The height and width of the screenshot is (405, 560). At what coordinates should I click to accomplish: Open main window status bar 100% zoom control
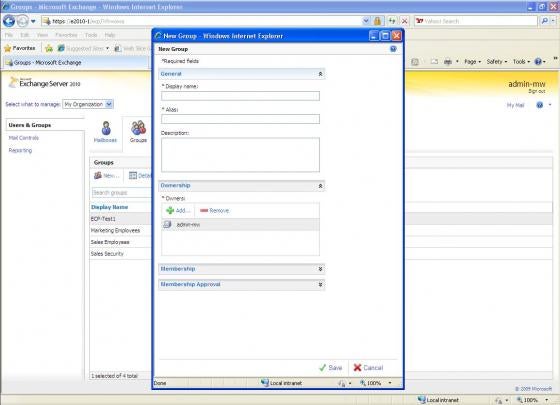[x=532, y=400]
